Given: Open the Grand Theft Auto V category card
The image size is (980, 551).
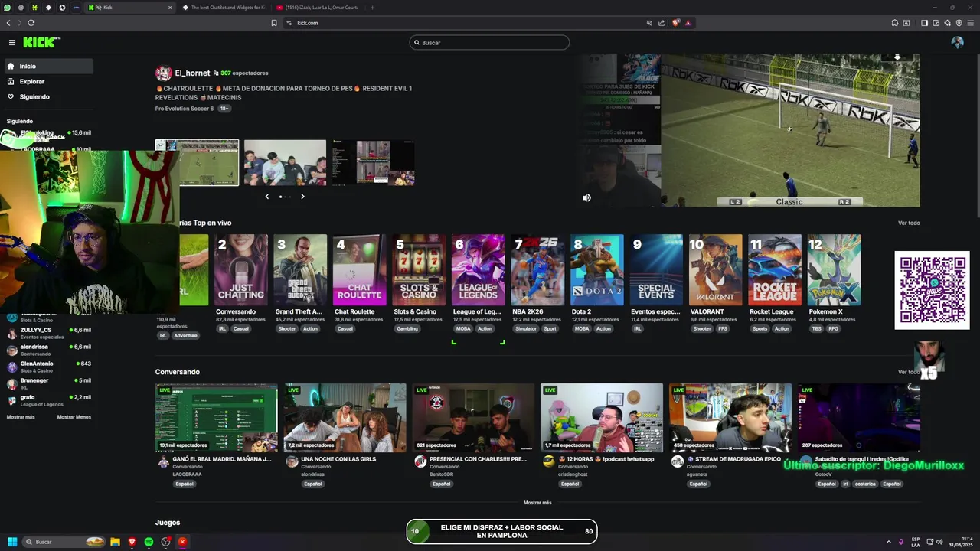Looking at the screenshot, I should coord(300,270).
